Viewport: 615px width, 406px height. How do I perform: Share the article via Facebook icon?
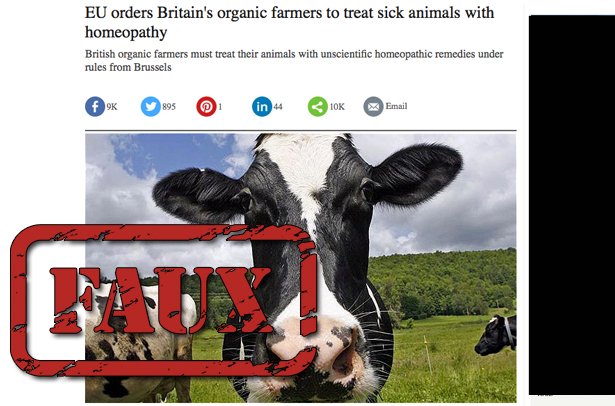[95, 107]
